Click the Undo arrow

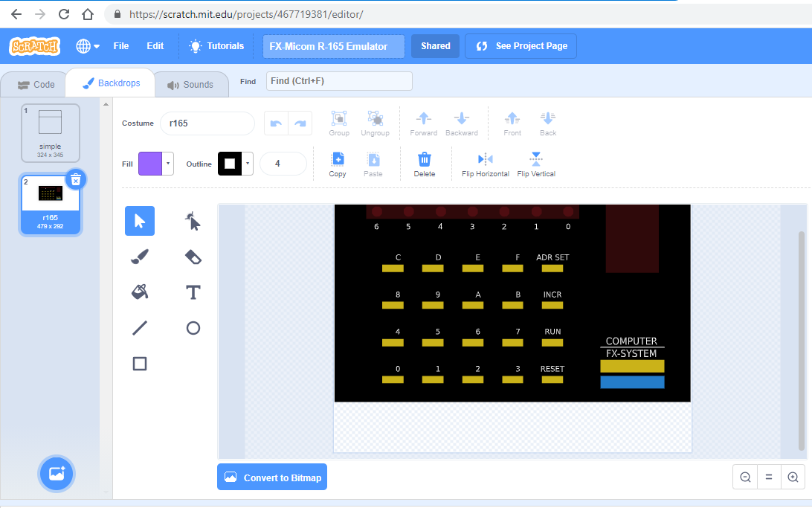[276, 123]
